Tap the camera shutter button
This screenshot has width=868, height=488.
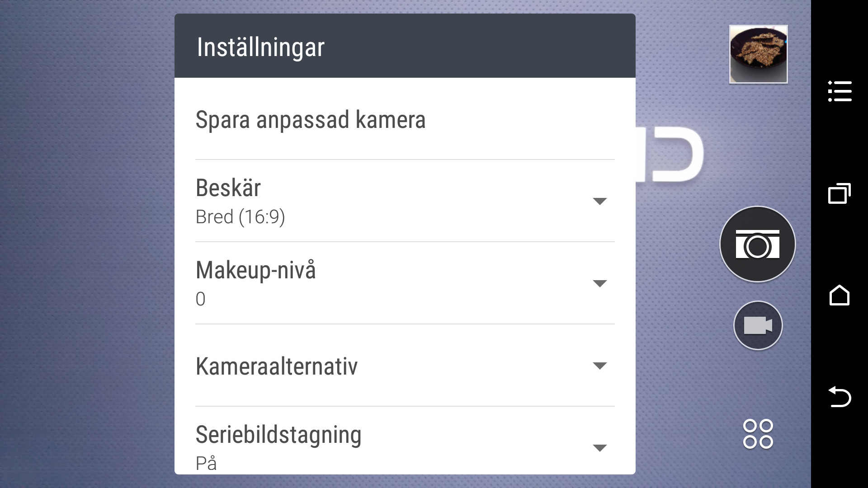click(x=757, y=244)
